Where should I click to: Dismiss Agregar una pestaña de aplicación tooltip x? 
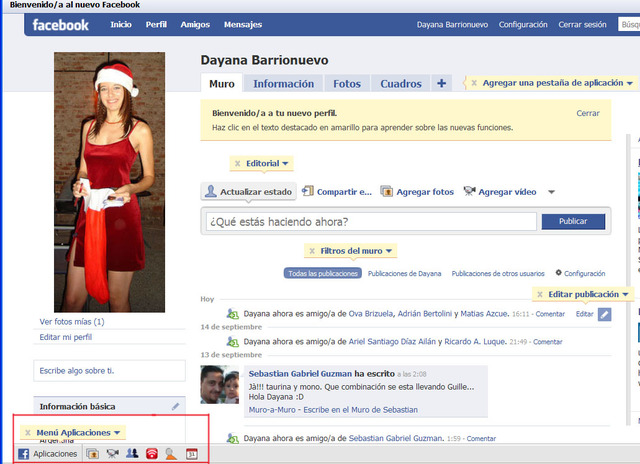point(474,83)
